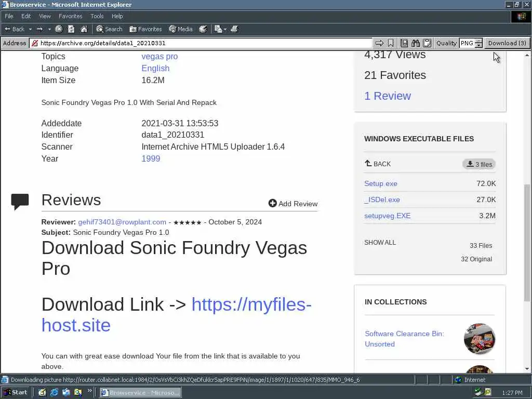Image resolution: width=532 pixels, height=399 pixels.
Task: Open reviewer gehif73401@rowplant.com link
Action: 122,222
